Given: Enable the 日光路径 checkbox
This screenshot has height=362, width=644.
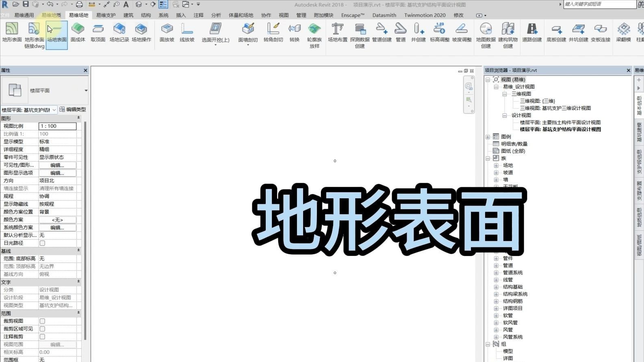Looking at the screenshot, I should pyautogui.click(x=42, y=243).
